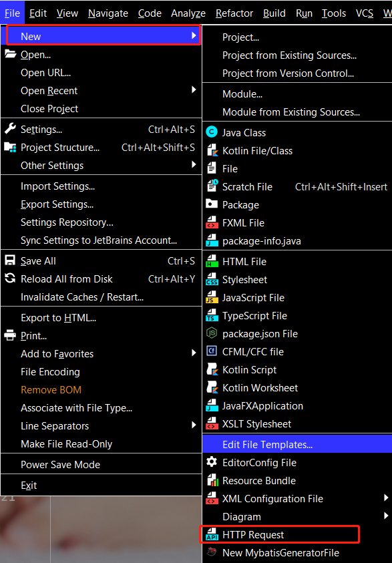The width and height of the screenshot is (392, 563).
Task: Click the Scratch File icon
Action: (212, 186)
